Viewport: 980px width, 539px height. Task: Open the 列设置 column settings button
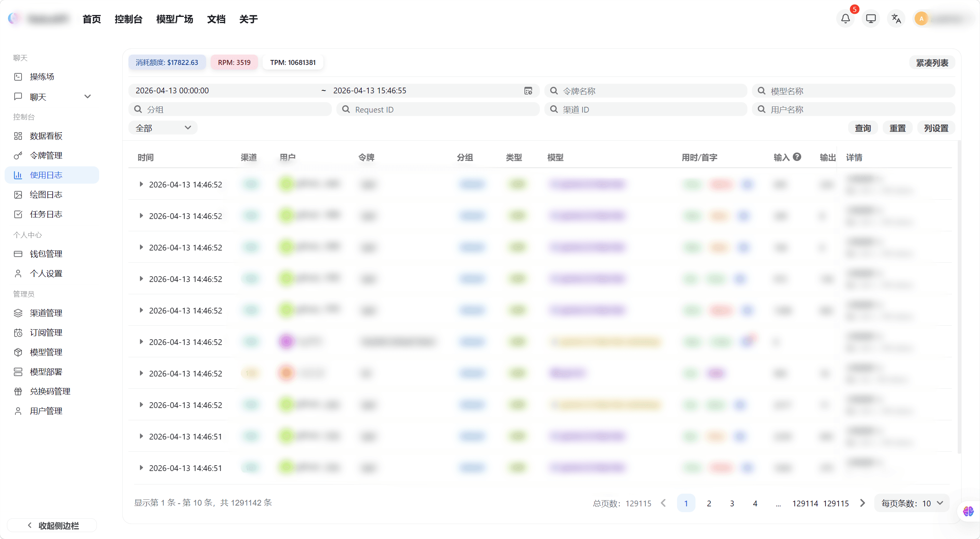936,128
